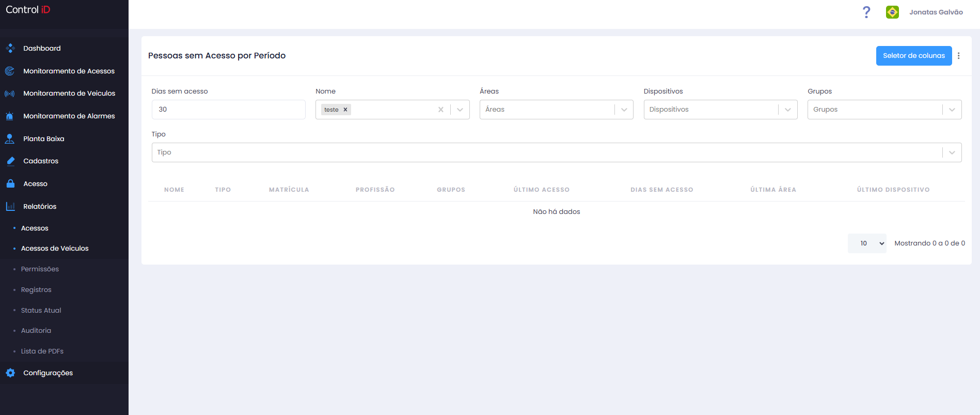Sort by MATRÍCULA column header

point(289,190)
